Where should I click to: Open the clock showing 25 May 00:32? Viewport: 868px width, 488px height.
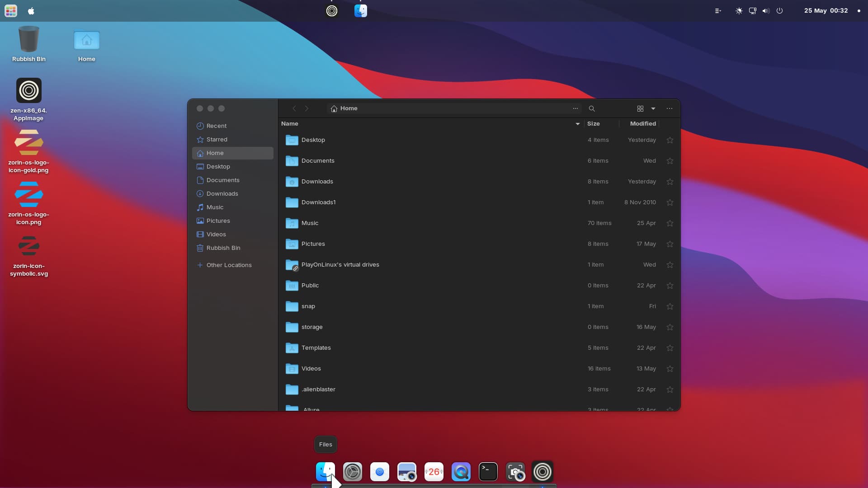click(x=826, y=11)
